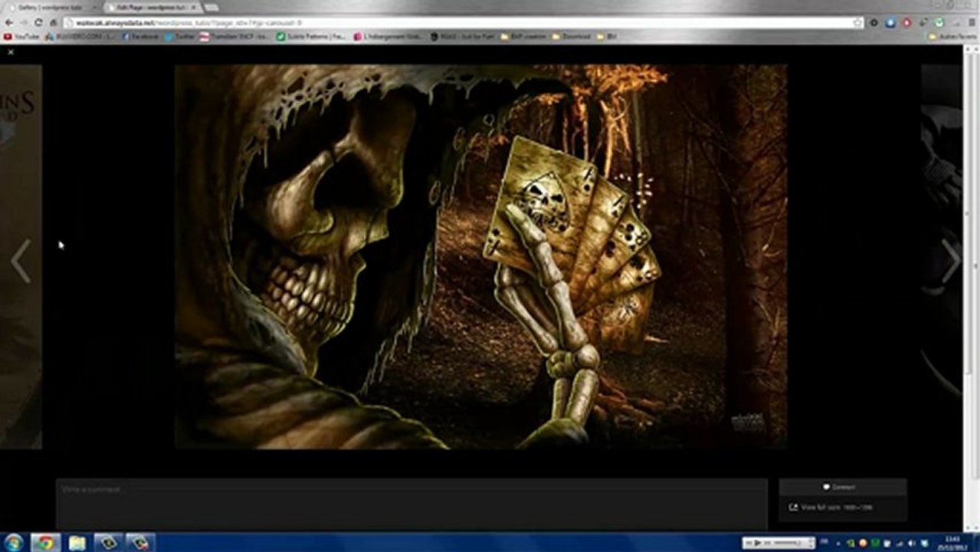Expand the BNF creation bookmark folder
The height and width of the screenshot is (552, 980).
coord(524,36)
